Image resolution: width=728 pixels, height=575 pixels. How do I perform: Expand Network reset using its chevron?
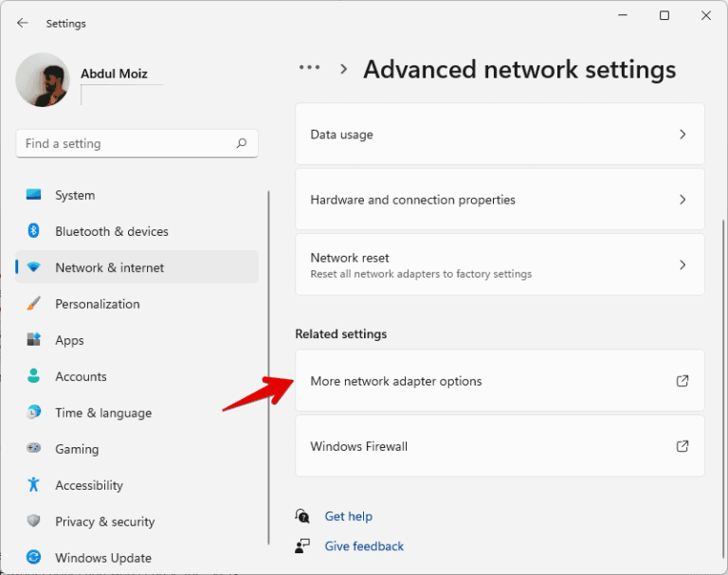pyautogui.click(x=682, y=265)
